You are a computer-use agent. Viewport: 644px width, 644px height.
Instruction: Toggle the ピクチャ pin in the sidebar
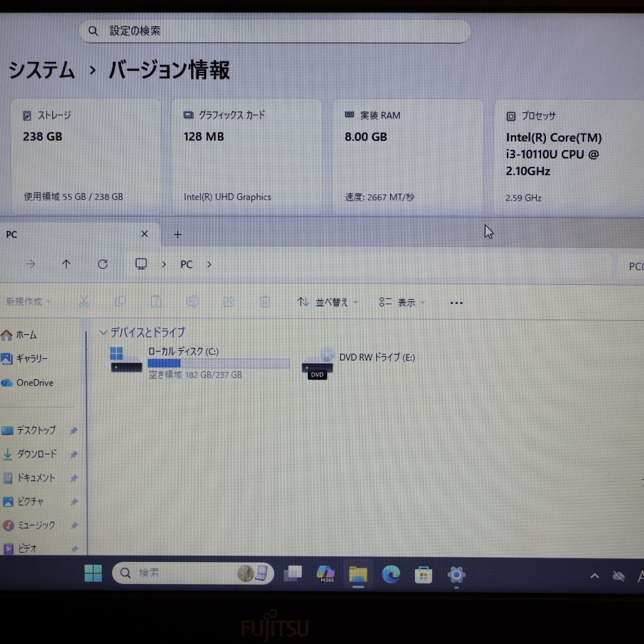pyautogui.click(x=74, y=502)
